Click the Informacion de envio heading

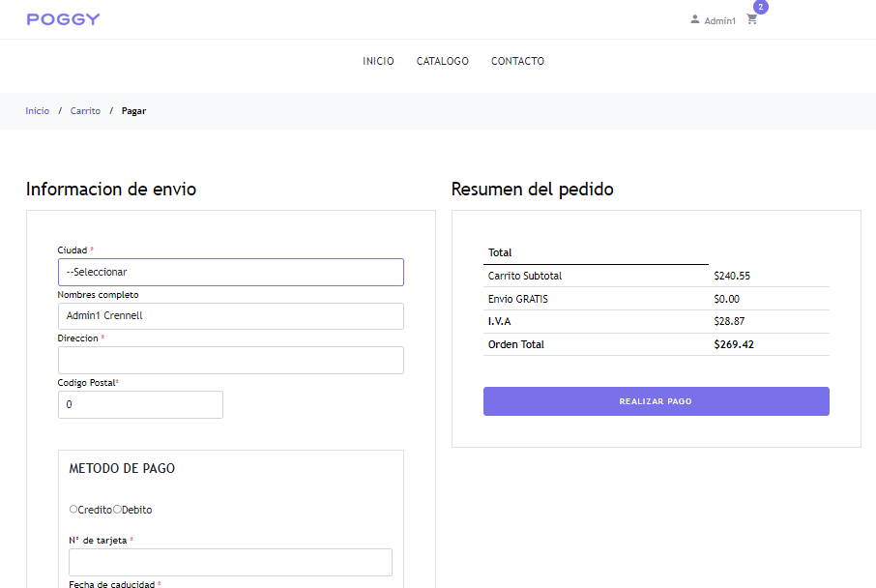pos(111,190)
